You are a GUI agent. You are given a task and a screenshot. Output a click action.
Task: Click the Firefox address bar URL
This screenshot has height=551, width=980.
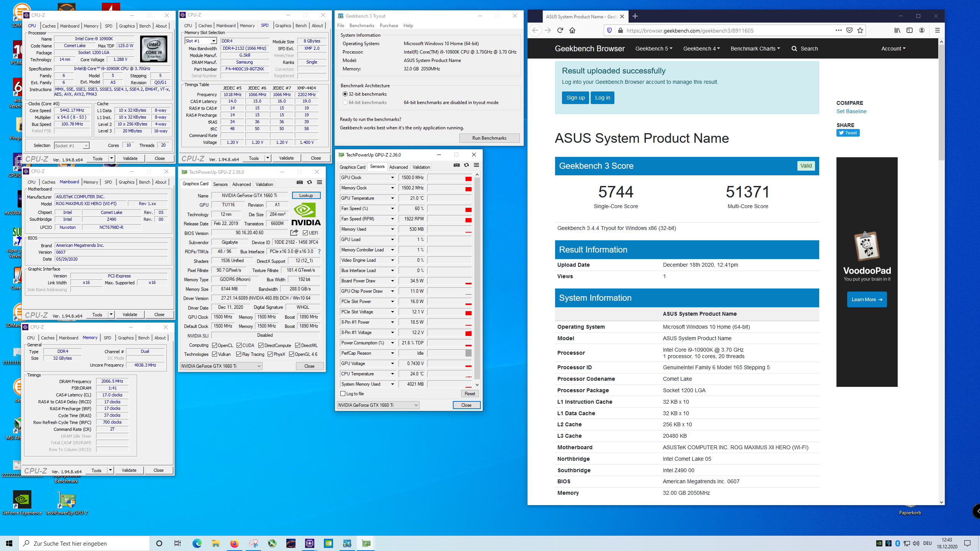click(x=690, y=31)
